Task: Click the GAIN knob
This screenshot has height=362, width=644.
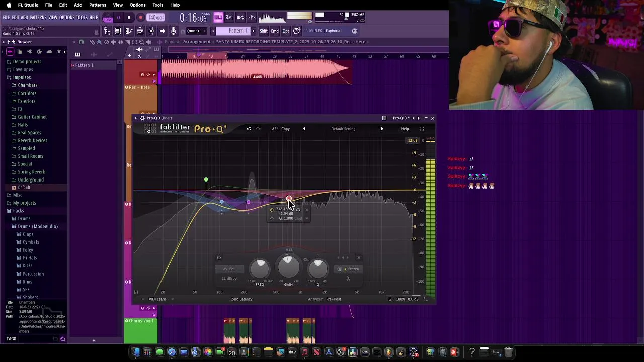Action: 288,267
